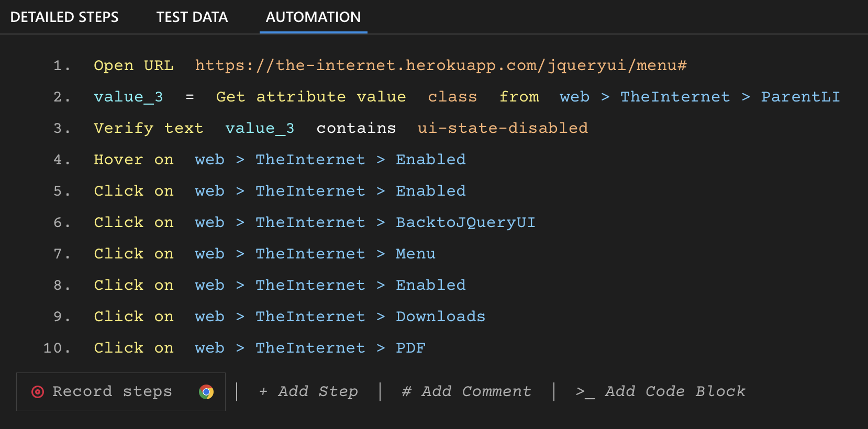The width and height of the screenshot is (868, 429).
Task: Click ParentLI element reference
Action: coord(800,97)
